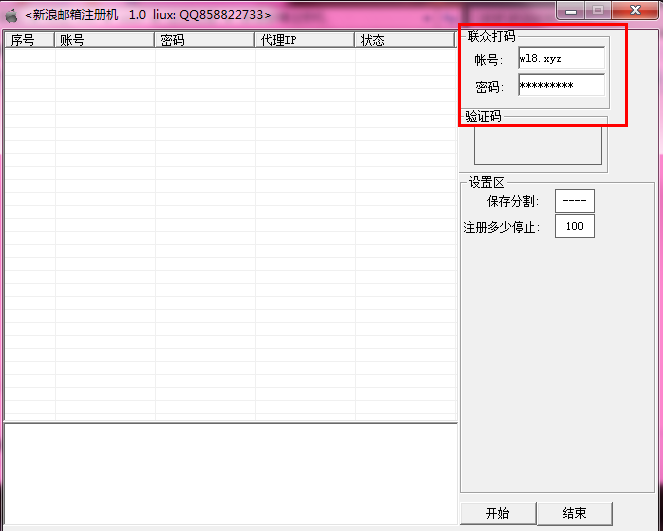Screen dimensions: 663x531
Task: Select the 账号 column header
Action: pyautogui.click(x=104, y=40)
